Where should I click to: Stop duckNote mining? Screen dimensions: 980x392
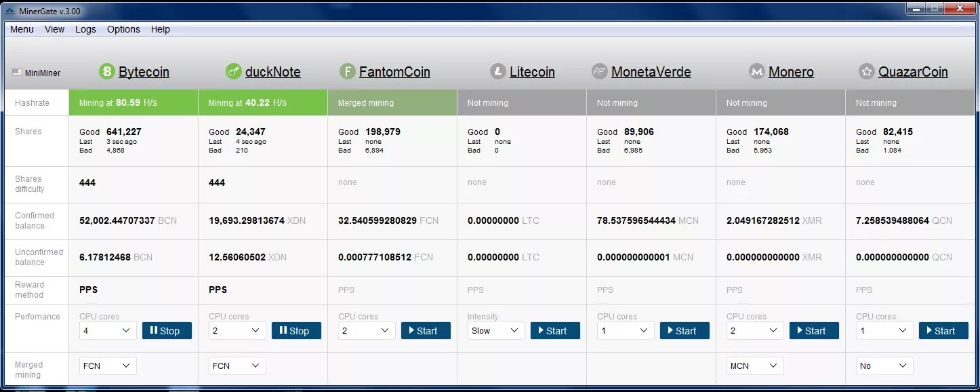click(296, 330)
